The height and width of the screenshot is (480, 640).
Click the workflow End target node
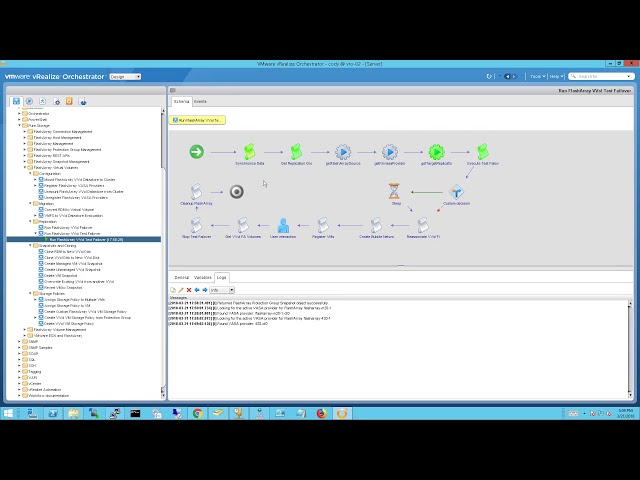pyautogui.click(x=236, y=191)
